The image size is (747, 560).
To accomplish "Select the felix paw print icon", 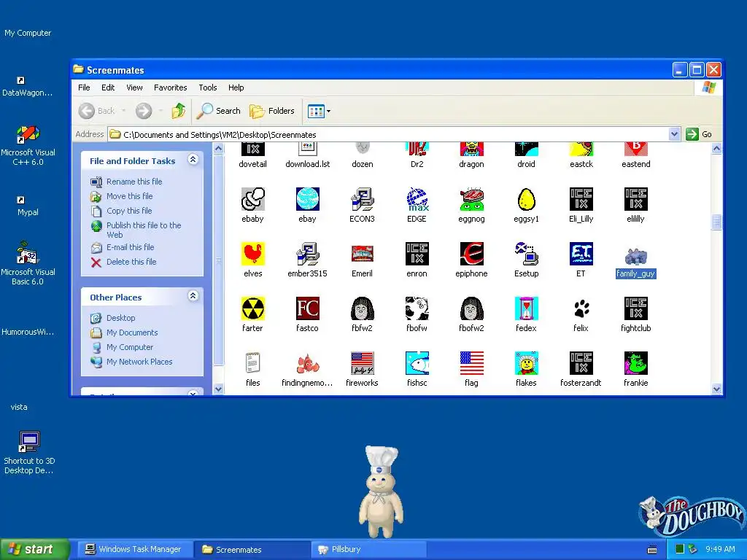I will pos(581,308).
